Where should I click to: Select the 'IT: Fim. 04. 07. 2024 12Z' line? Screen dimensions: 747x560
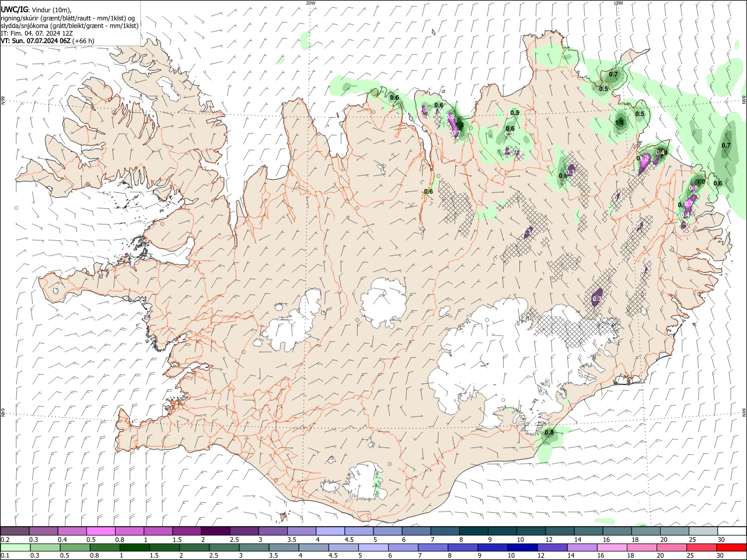[37, 33]
